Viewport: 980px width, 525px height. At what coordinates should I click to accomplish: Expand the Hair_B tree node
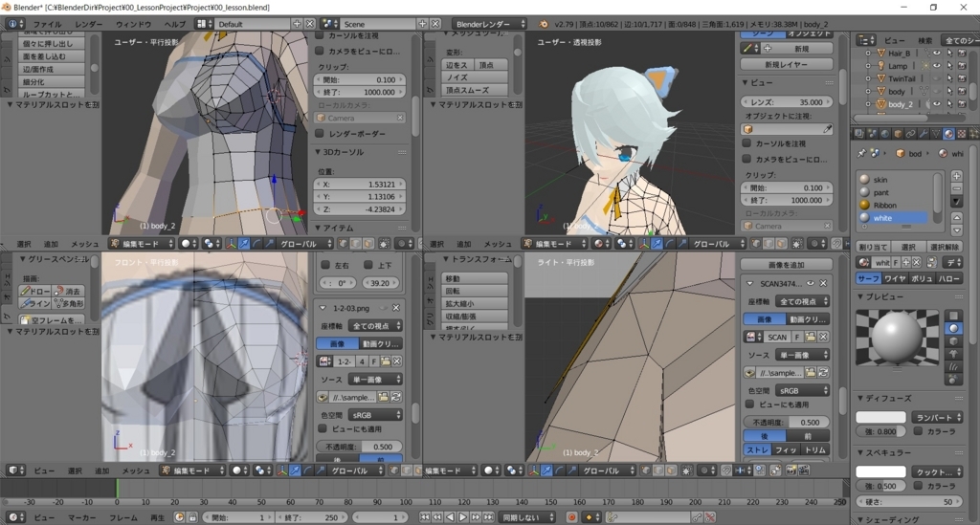(x=868, y=53)
